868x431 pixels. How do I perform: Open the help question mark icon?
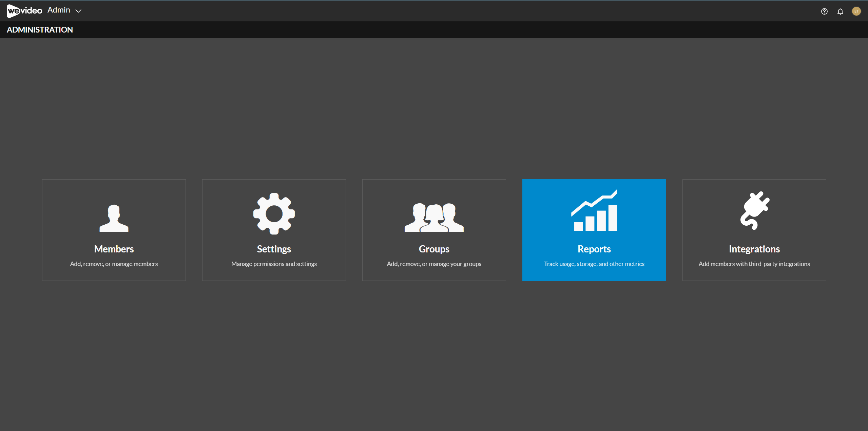[824, 12]
